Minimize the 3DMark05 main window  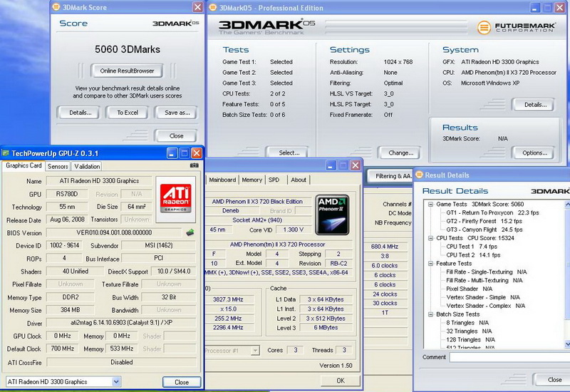(535, 8)
